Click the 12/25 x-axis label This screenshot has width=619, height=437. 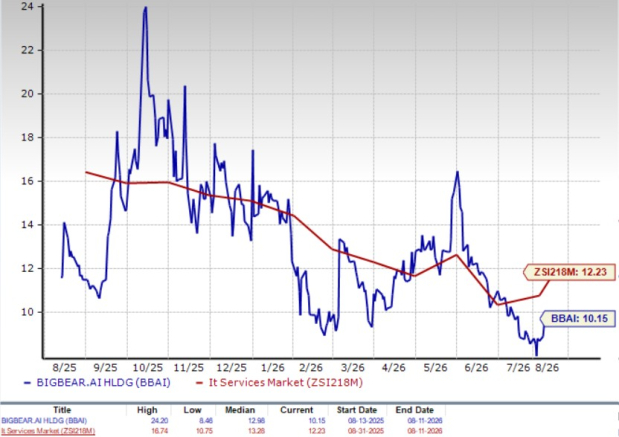(x=231, y=368)
